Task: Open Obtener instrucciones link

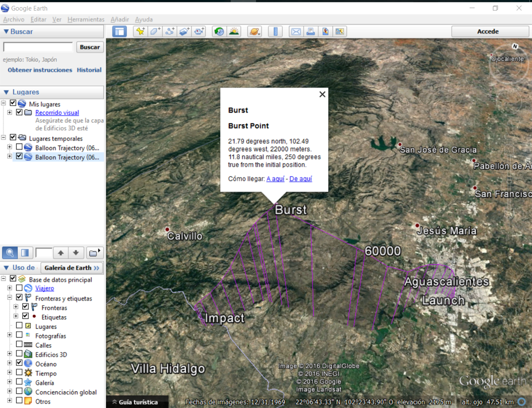Action: pyautogui.click(x=40, y=70)
